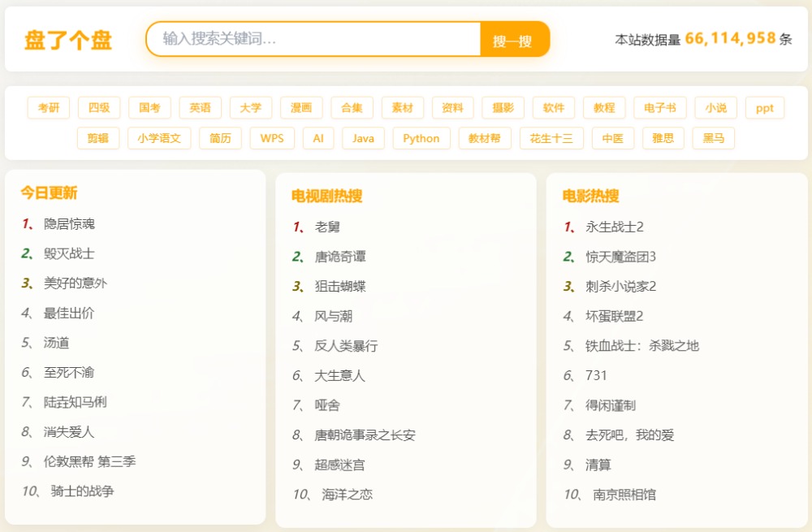Click the ppt category tag
812x532 pixels.
[764, 108]
